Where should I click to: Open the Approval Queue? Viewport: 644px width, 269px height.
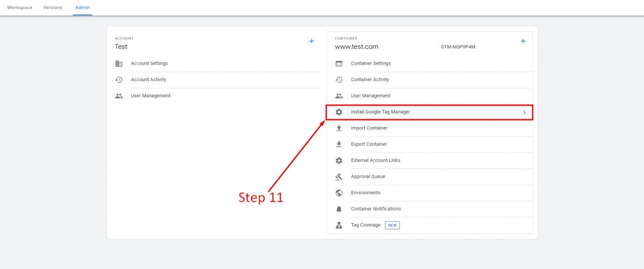click(x=367, y=177)
